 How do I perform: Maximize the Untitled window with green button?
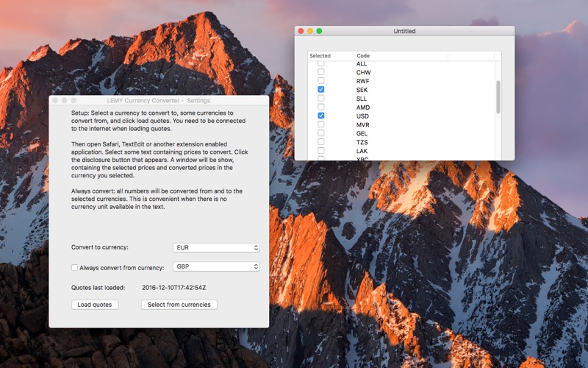[x=320, y=31]
